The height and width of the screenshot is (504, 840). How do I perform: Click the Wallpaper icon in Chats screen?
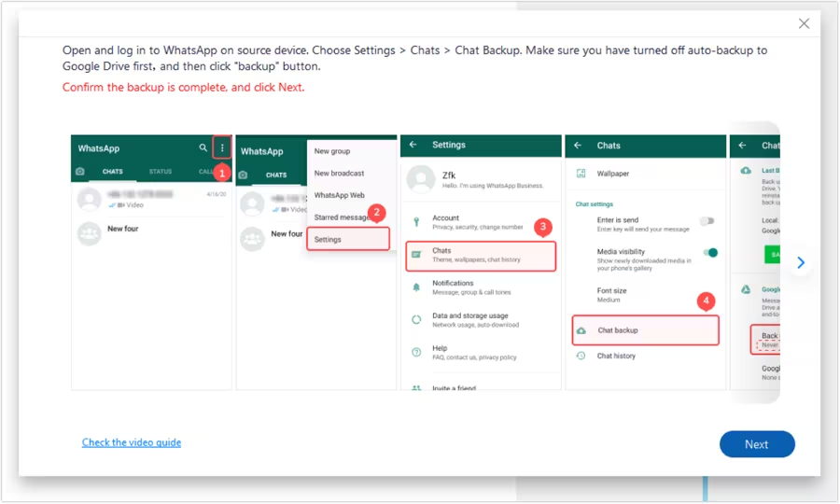point(581,174)
